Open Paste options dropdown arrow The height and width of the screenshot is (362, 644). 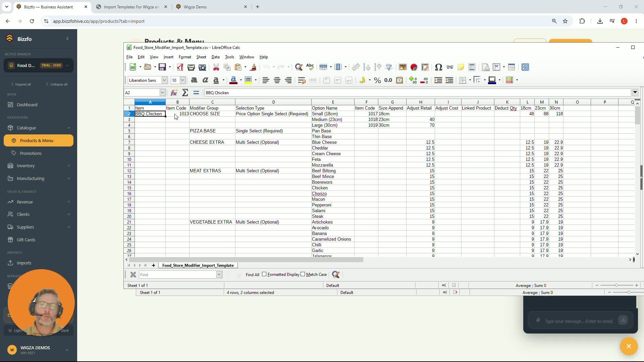click(245, 67)
